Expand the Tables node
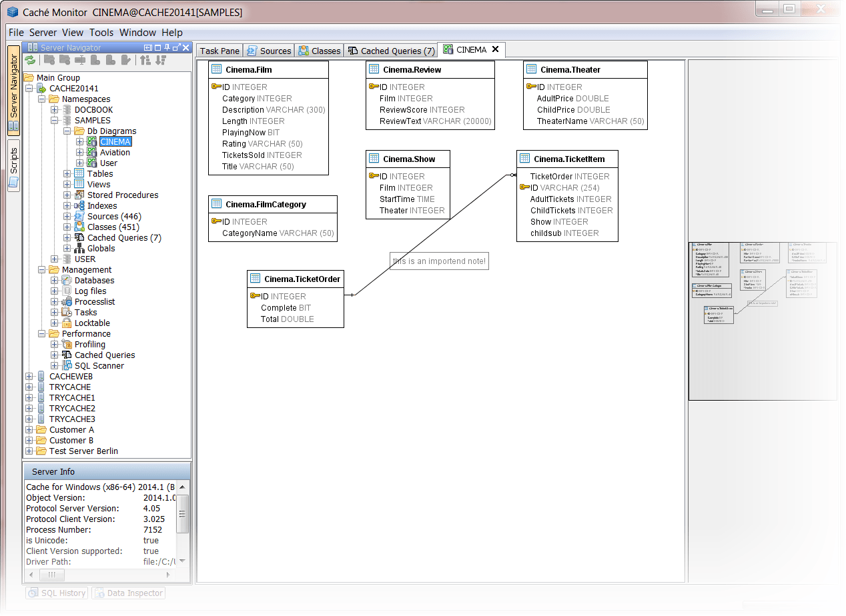The height and width of the screenshot is (616, 846). coord(67,174)
